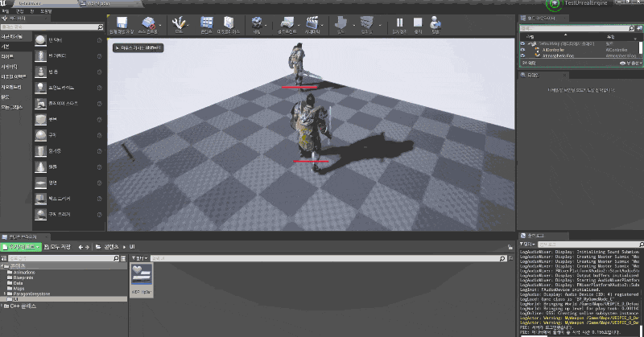Open the Filters dropdown in Content Browser

pos(139,258)
